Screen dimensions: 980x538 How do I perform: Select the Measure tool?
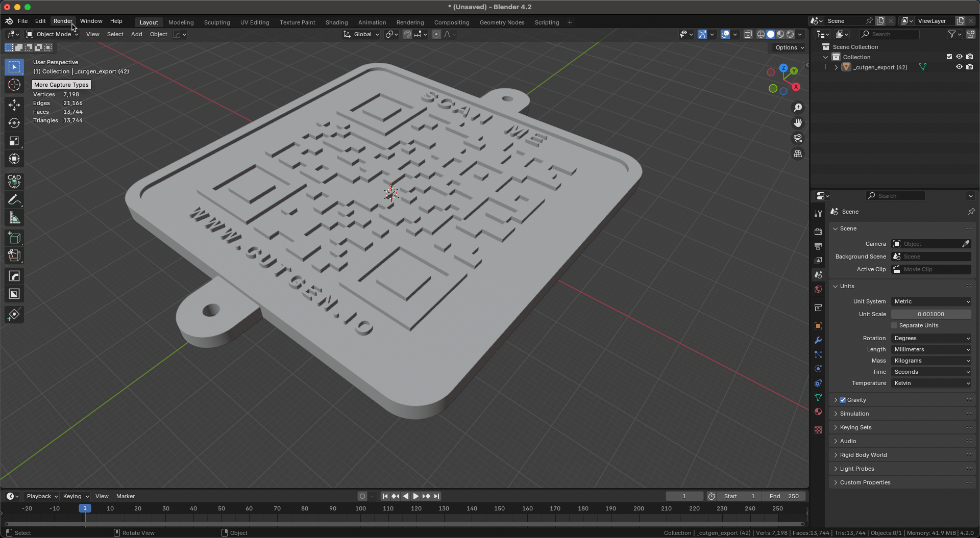14,218
